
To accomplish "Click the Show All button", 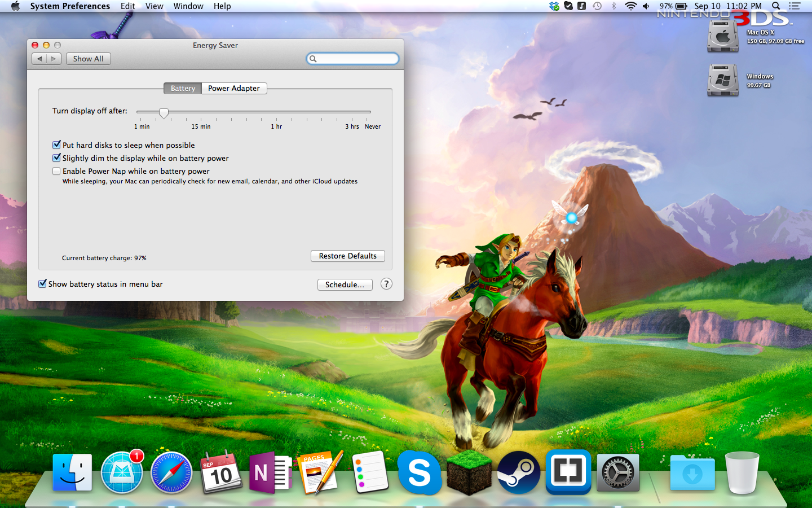I will tap(89, 59).
